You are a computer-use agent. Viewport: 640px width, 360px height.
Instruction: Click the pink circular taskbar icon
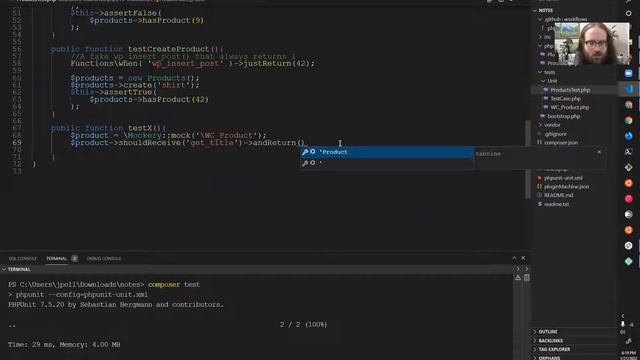(x=629, y=199)
